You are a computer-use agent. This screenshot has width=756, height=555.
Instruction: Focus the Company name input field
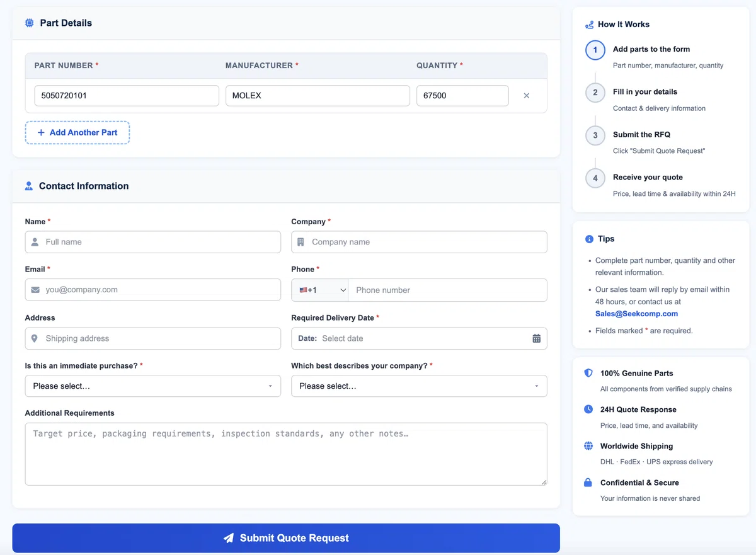tap(419, 242)
